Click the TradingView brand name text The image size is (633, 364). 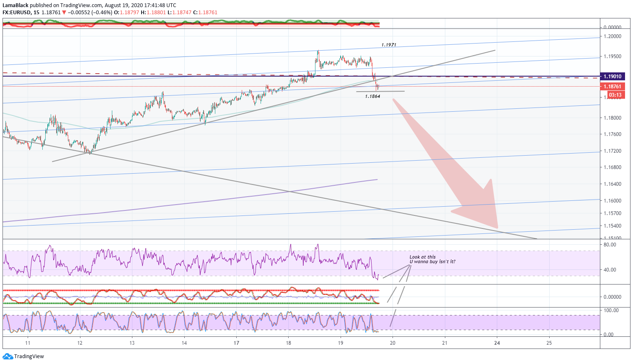tap(29, 356)
